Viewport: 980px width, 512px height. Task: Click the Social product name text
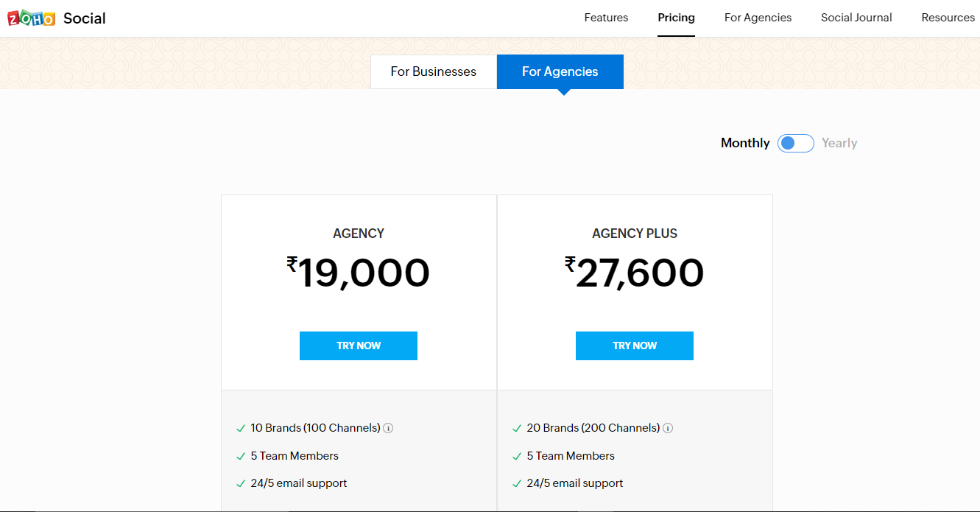[85, 18]
